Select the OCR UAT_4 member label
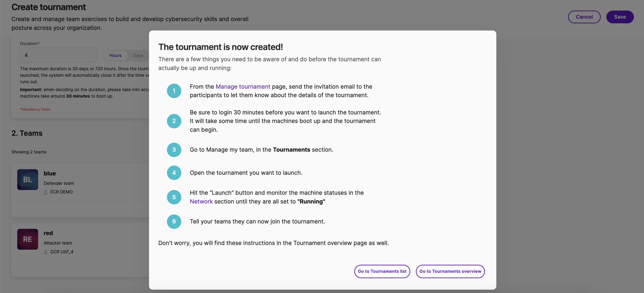 tap(62, 252)
